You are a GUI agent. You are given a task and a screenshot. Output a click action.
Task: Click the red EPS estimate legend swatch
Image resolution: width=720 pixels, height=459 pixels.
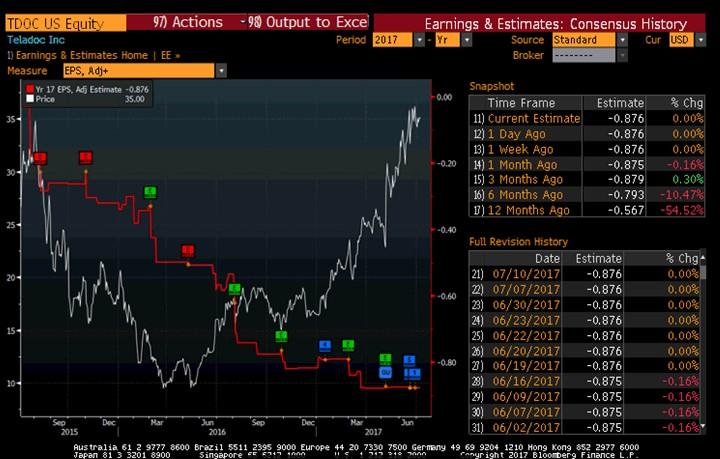(30, 89)
